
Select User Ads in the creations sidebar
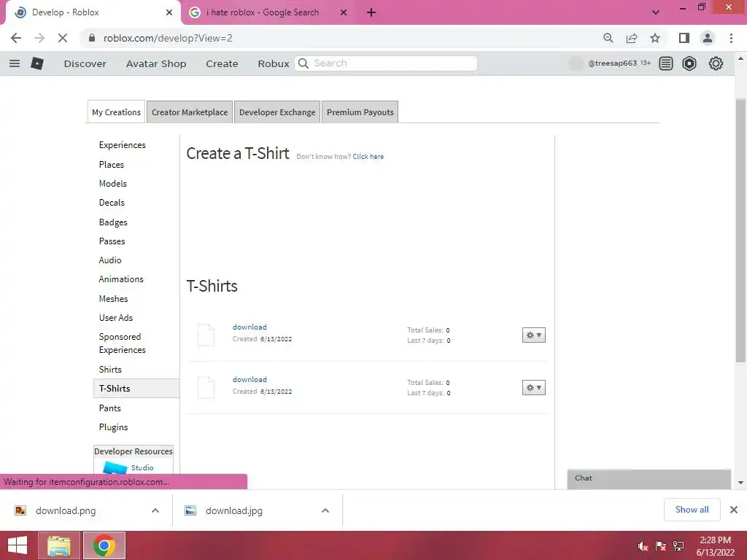coord(116,318)
